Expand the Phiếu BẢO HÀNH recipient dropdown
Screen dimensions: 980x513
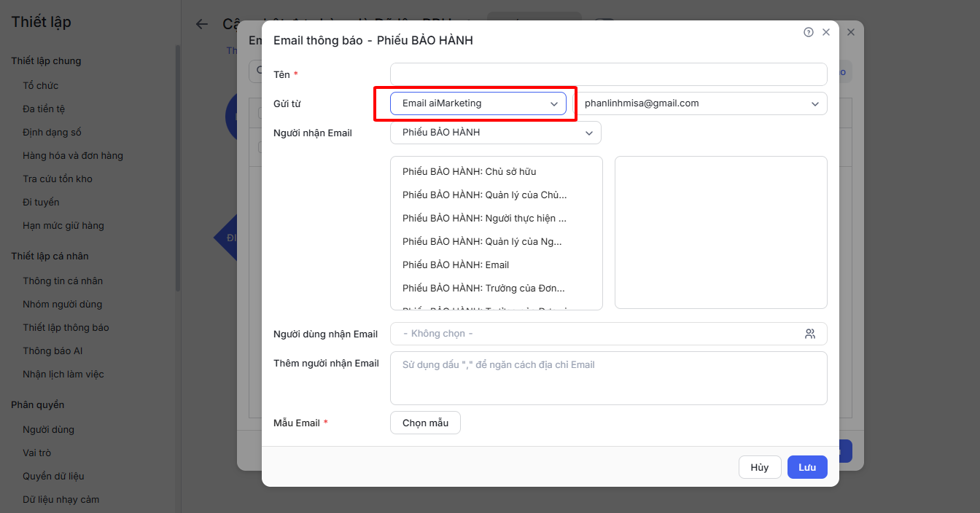(496, 133)
